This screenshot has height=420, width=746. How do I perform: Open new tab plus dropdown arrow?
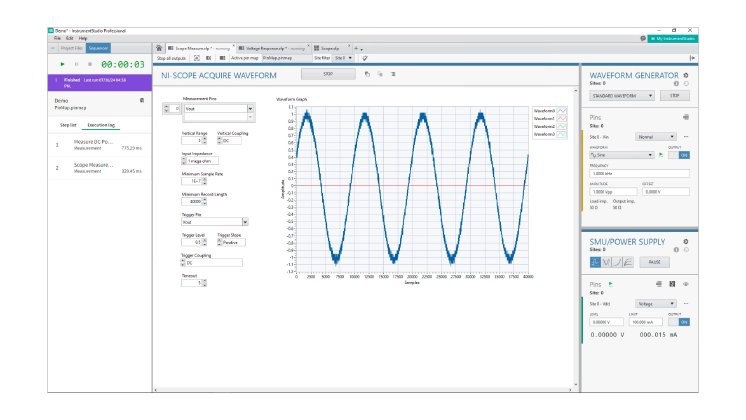pos(362,49)
